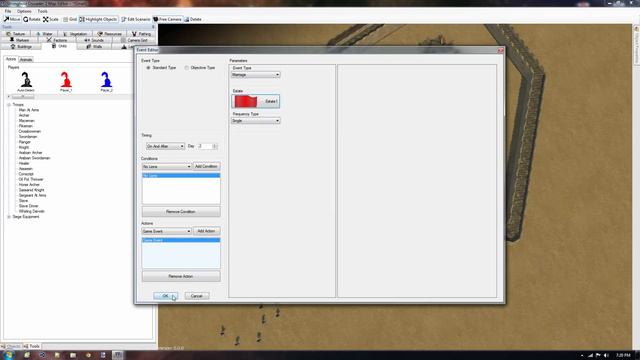Open the Tools menu
Viewport: 640px width, 360px height.
pos(42,11)
